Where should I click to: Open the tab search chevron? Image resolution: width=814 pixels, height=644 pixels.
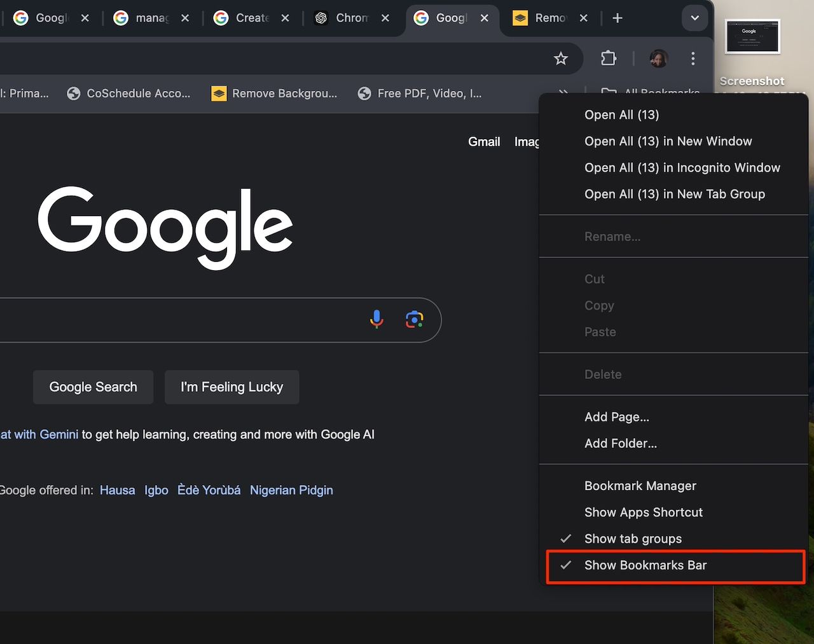tap(694, 18)
